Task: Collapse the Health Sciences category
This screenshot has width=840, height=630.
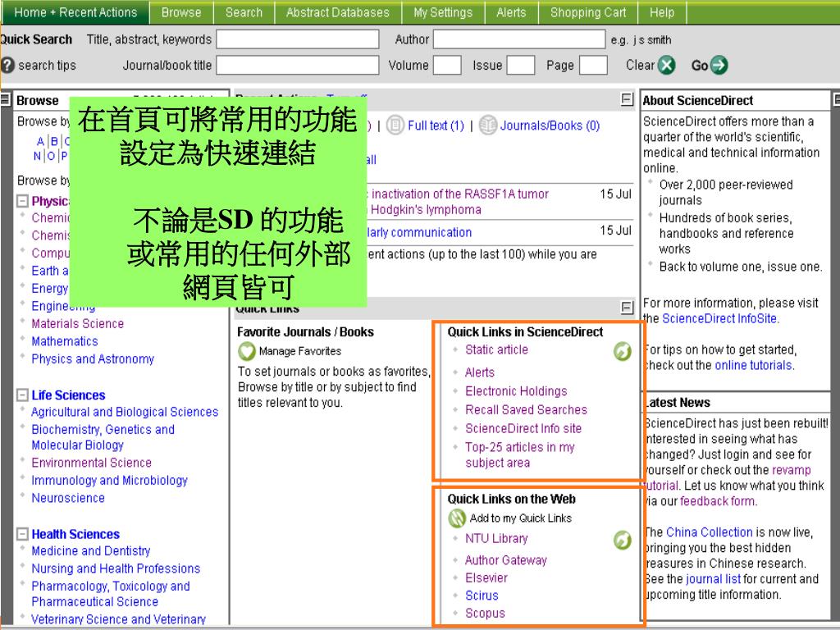Action: (22, 535)
